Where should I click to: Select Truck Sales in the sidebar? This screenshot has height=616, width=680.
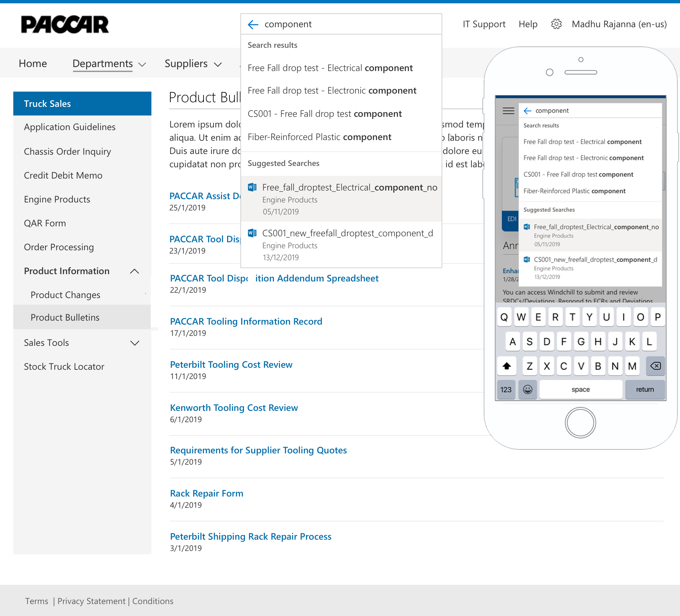pos(82,104)
